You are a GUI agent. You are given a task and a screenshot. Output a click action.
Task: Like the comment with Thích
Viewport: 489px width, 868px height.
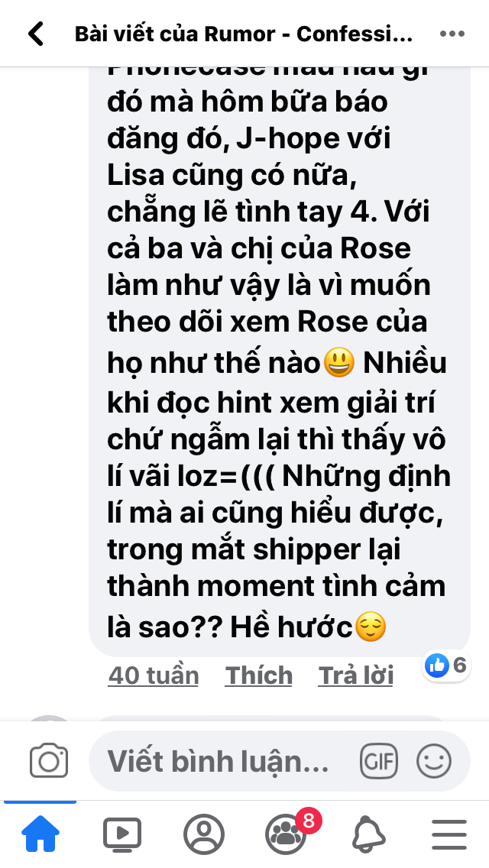pyautogui.click(x=258, y=675)
